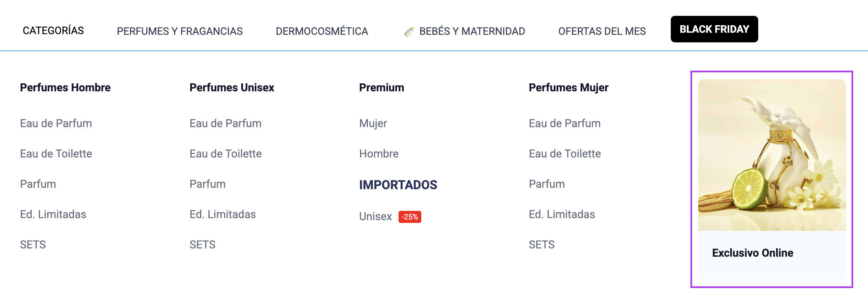Click the -25% discount badge

point(410,217)
